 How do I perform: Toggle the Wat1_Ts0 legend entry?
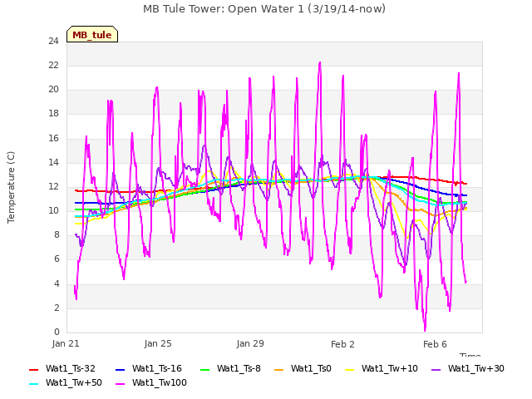pos(303,368)
